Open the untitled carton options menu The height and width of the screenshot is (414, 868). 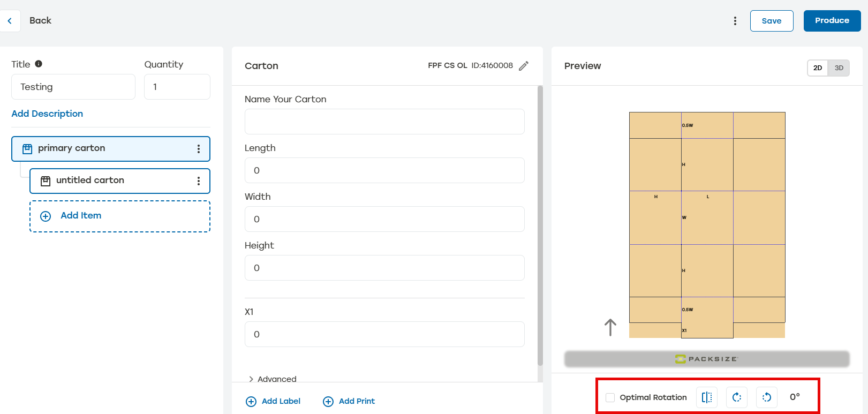click(199, 181)
